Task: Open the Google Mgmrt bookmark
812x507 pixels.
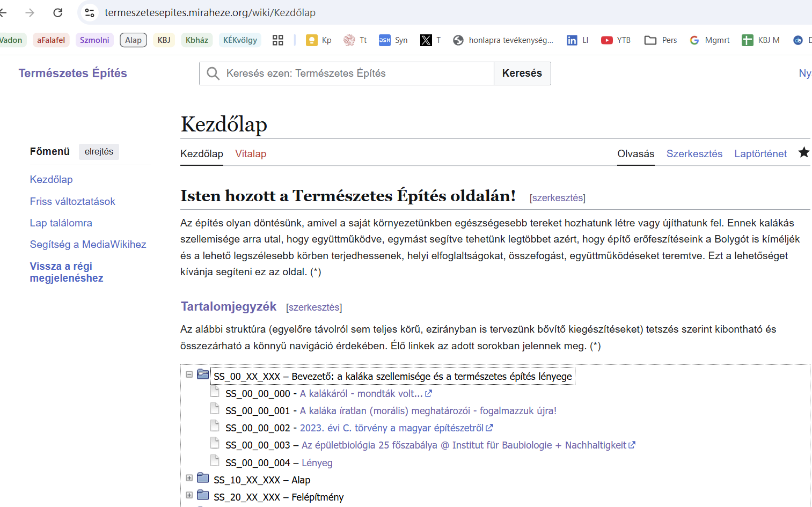Action: (x=709, y=40)
